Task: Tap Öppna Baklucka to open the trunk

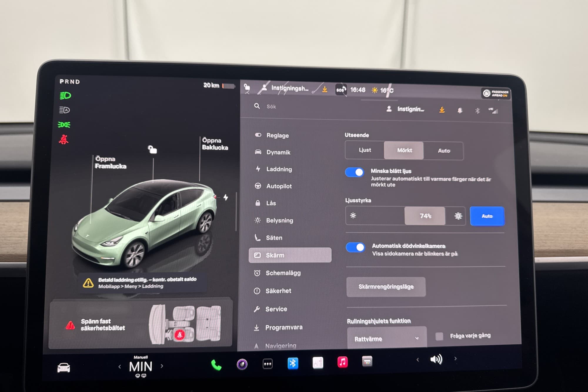Action: (x=215, y=144)
